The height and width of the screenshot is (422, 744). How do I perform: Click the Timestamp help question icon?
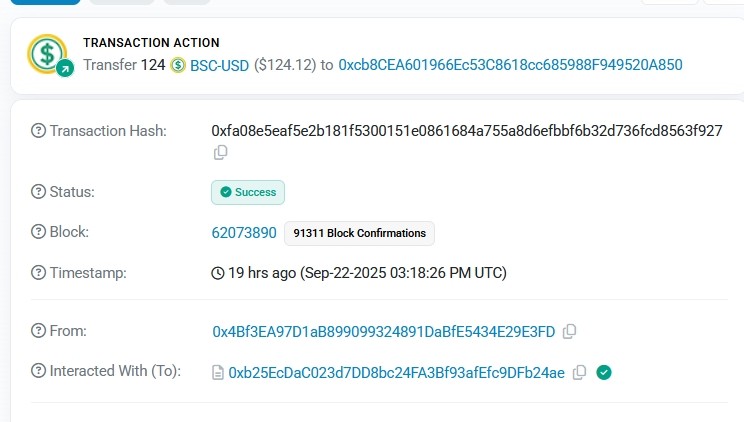pyautogui.click(x=39, y=272)
